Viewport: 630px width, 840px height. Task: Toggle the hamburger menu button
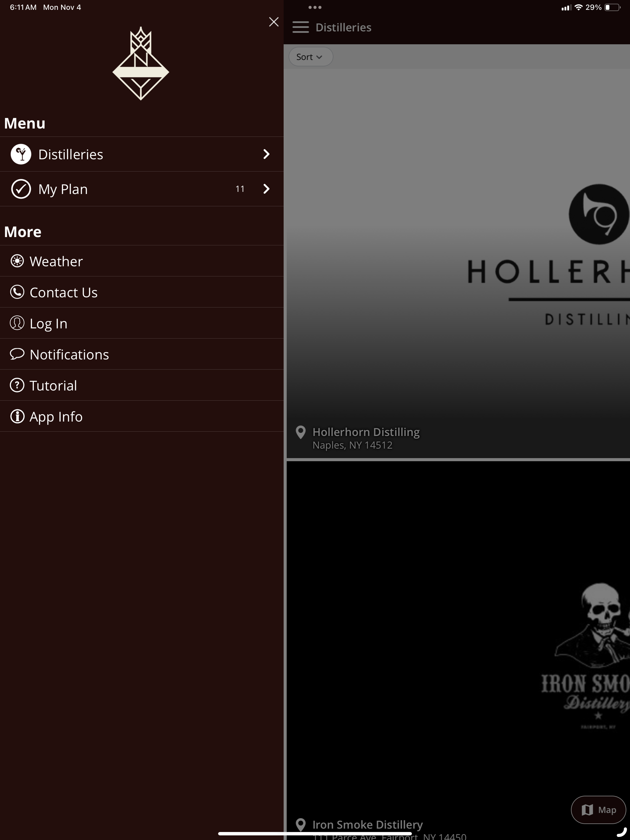click(x=300, y=27)
